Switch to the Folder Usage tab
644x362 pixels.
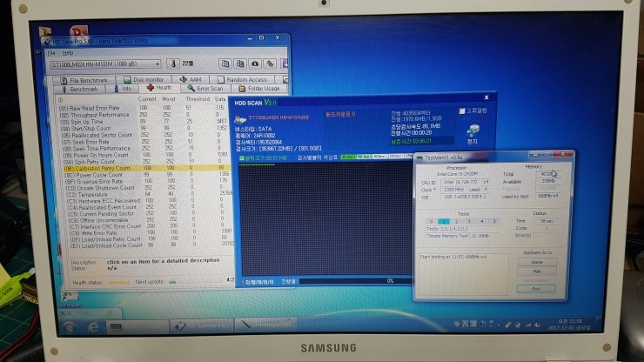(x=259, y=89)
